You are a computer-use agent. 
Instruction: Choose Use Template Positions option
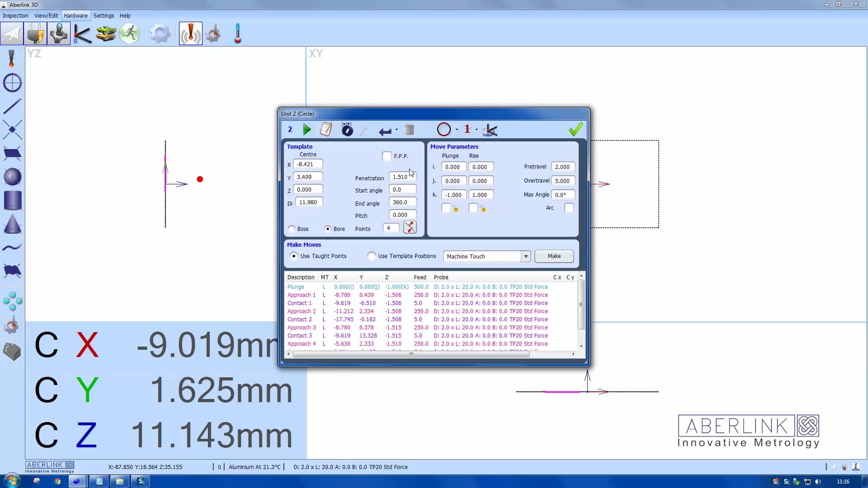372,256
